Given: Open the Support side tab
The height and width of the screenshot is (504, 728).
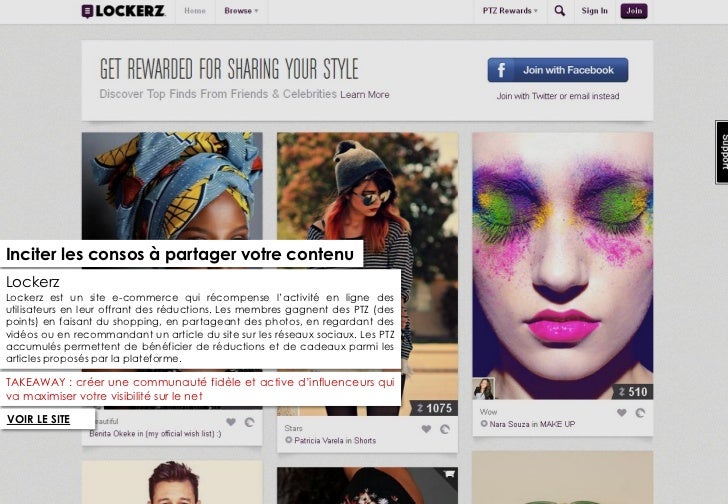Looking at the screenshot, I should (x=722, y=152).
